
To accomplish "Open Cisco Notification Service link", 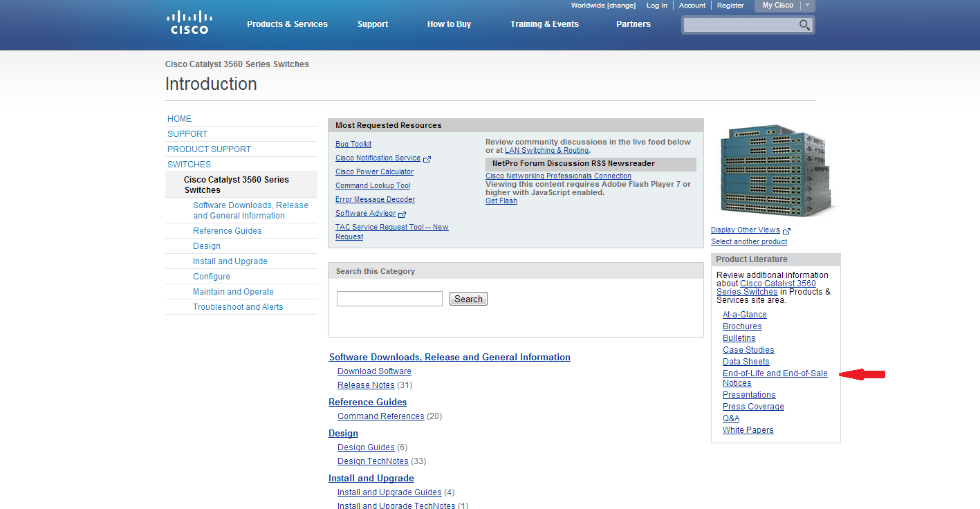I will (x=378, y=158).
